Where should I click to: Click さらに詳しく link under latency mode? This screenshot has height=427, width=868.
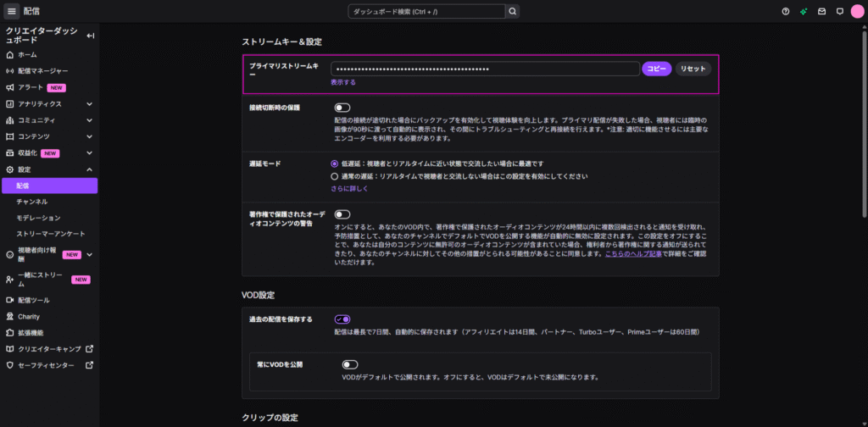point(349,189)
